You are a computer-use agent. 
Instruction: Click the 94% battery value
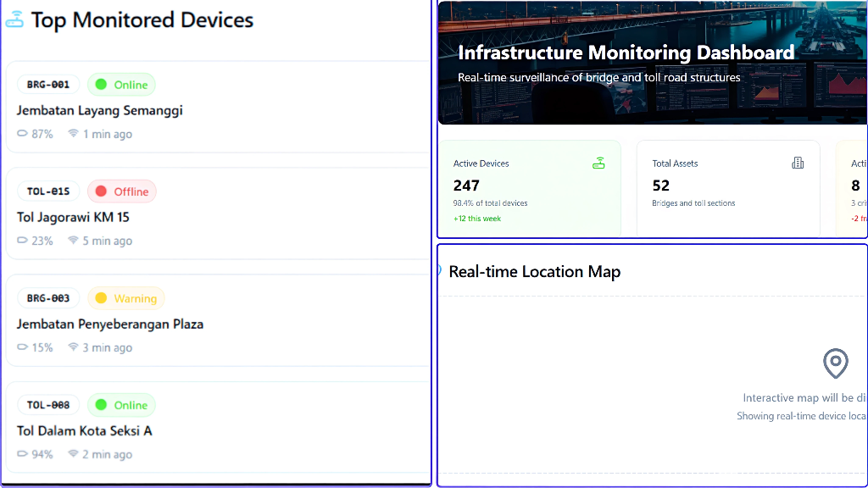coord(42,454)
